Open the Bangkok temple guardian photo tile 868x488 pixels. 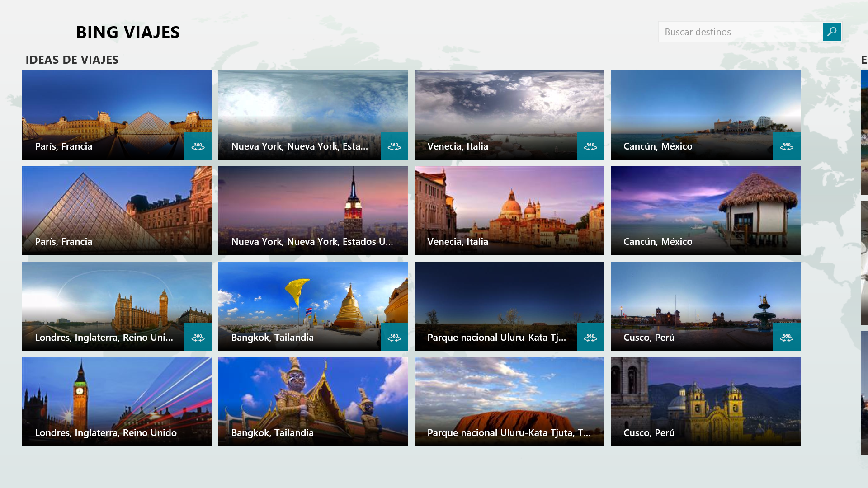(x=313, y=401)
